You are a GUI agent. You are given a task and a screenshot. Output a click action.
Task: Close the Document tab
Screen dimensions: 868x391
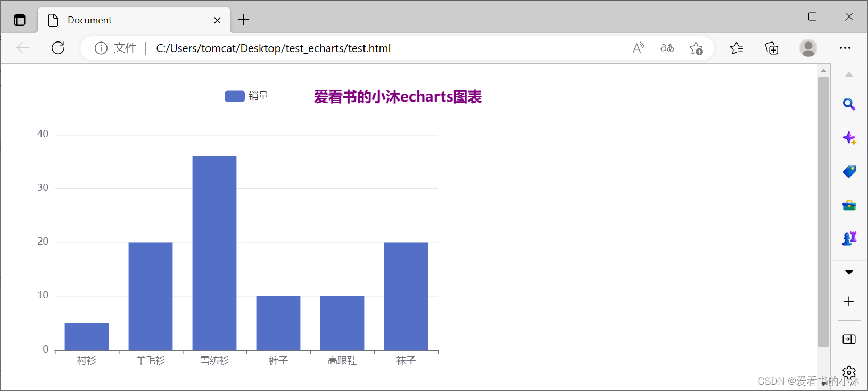(x=217, y=20)
